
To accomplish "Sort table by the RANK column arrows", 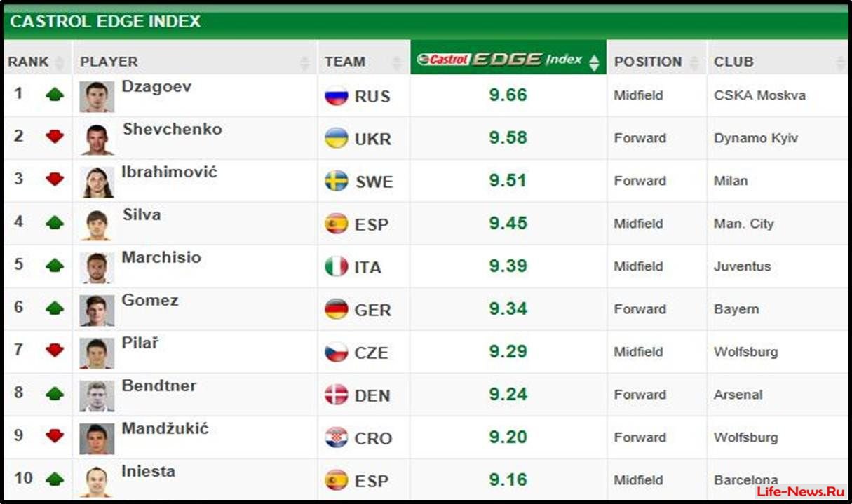I will click(x=60, y=62).
